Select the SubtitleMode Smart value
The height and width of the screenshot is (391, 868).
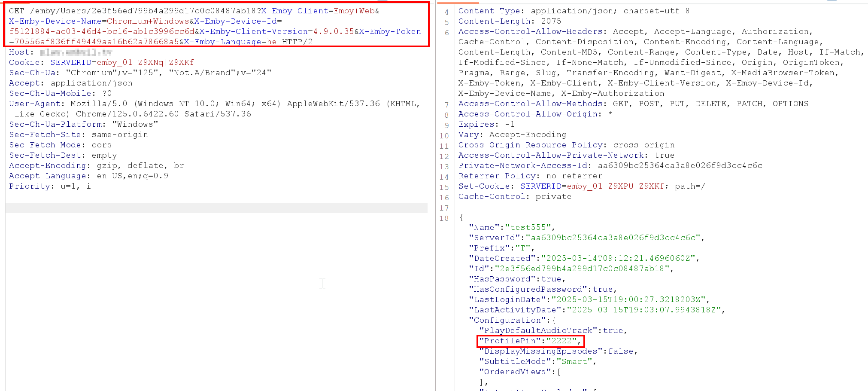click(x=575, y=361)
